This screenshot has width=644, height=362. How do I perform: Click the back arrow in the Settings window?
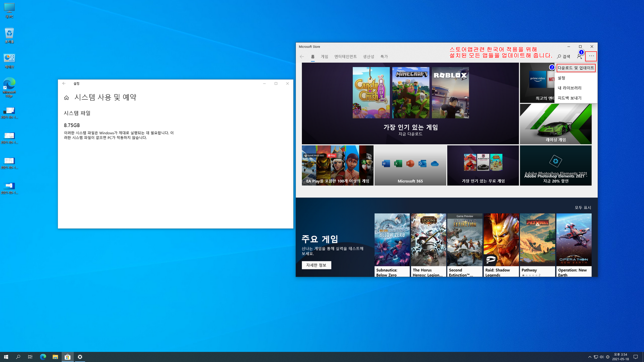click(x=64, y=83)
